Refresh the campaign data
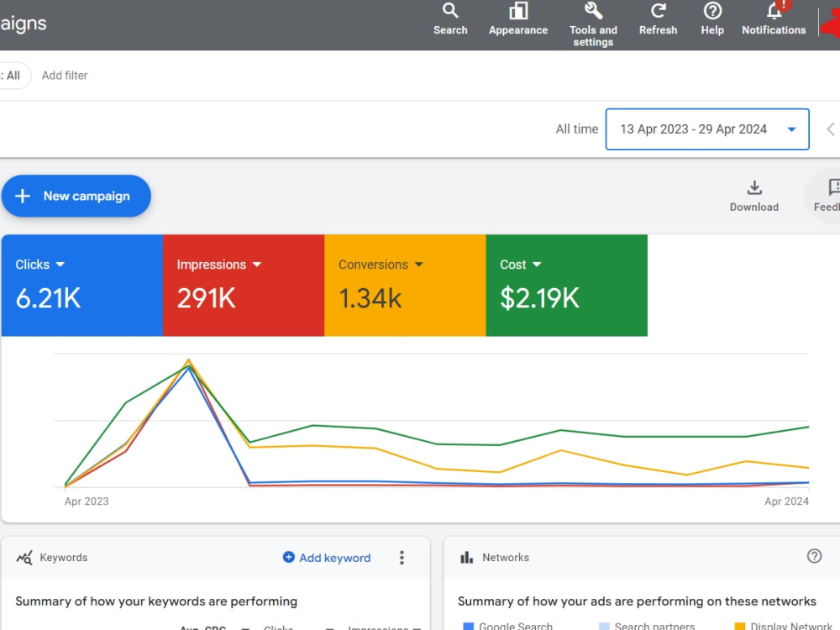The height and width of the screenshot is (630, 840). click(658, 19)
